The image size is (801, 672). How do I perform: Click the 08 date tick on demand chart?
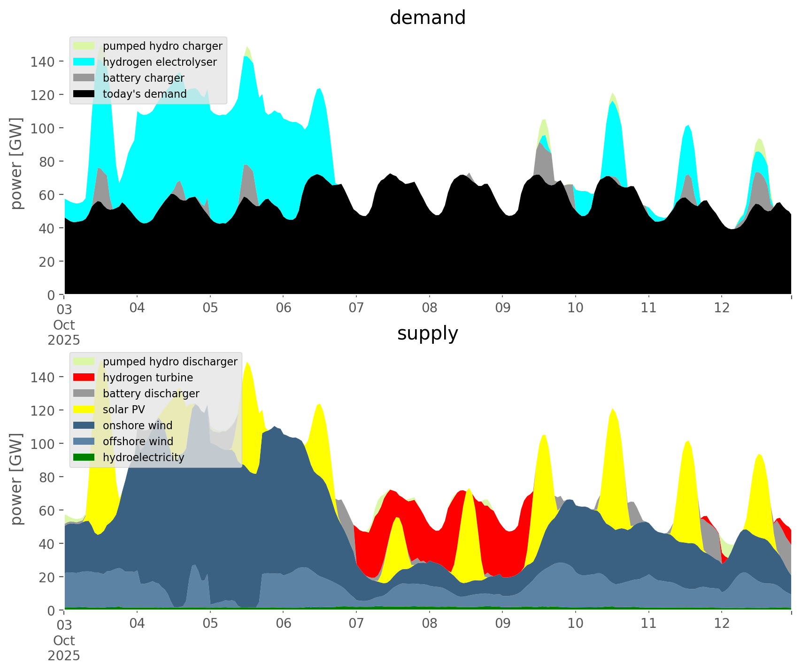click(x=429, y=308)
